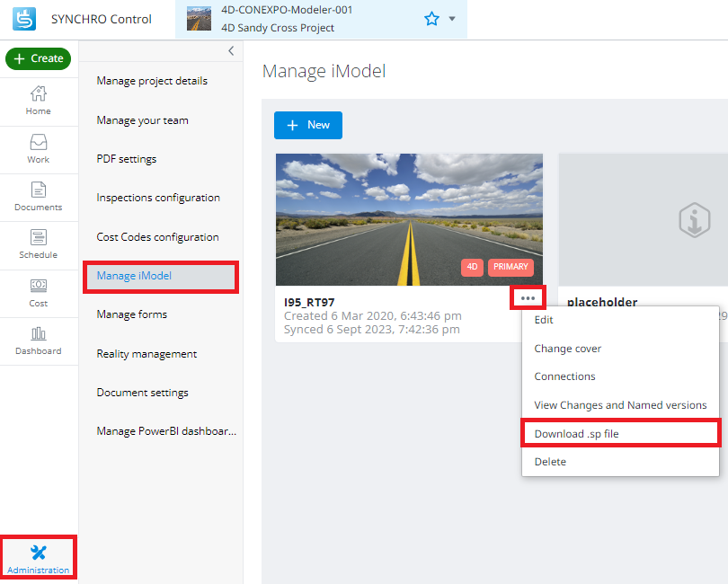Open the I95_RT97 three-dot options menu
This screenshot has height=584, width=728.
(528, 298)
